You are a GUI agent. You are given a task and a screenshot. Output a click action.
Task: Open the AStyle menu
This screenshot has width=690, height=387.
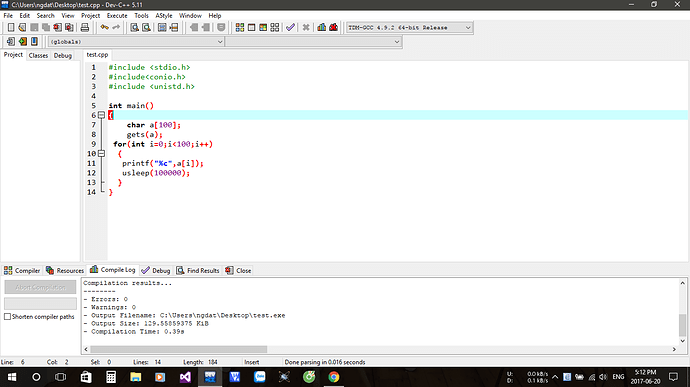(163, 15)
